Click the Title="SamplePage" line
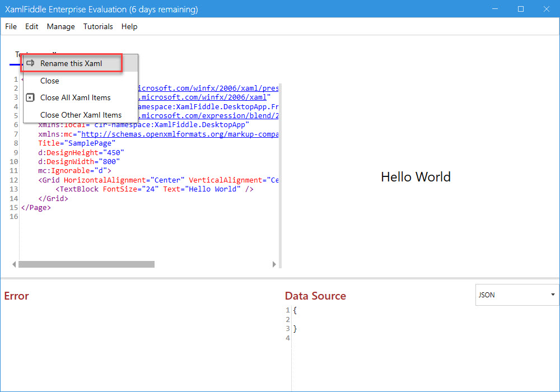This screenshot has width=560, height=392. click(x=77, y=143)
